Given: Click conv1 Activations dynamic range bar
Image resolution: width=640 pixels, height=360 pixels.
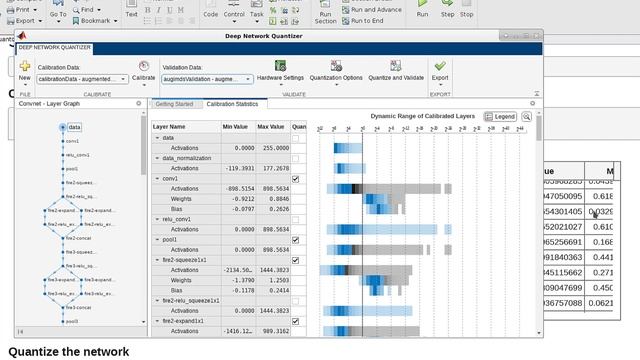Looking at the screenshot, I should tap(389, 189).
